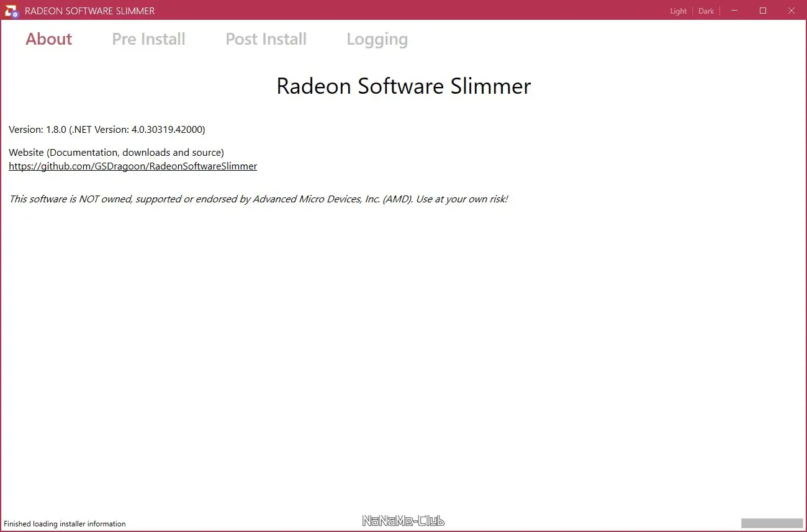Open the Post Install tab
807x532 pixels.
coord(266,39)
